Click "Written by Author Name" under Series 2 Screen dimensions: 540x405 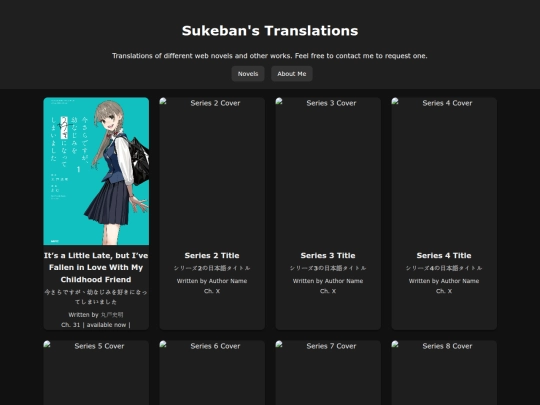coord(212,281)
